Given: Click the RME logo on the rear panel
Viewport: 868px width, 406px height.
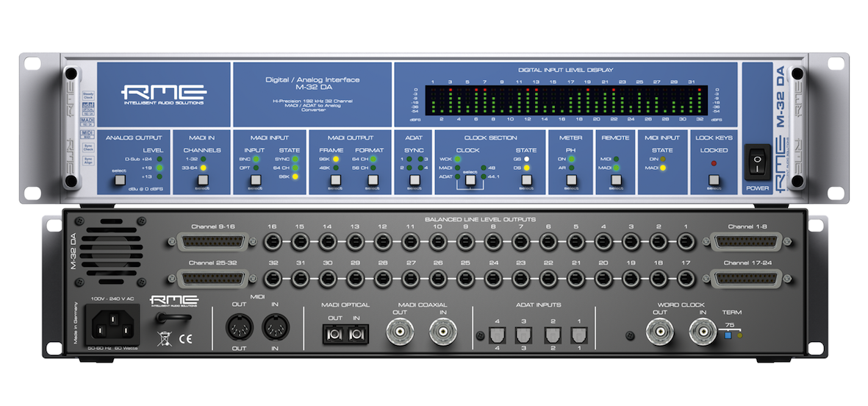Looking at the screenshot, I should (173, 300).
